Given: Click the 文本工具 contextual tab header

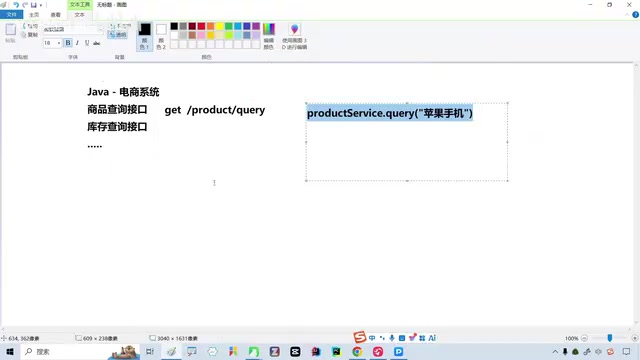Looking at the screenshot, I should (80, 4).
